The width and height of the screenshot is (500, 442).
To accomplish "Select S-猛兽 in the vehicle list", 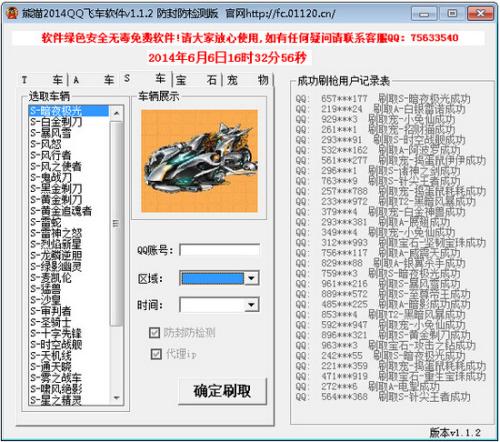I will [69, 289].
